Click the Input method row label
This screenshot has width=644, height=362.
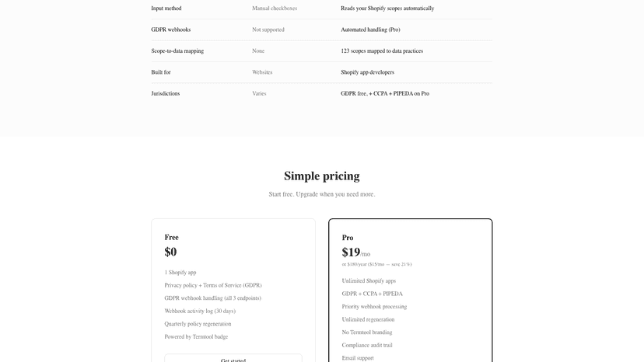click(x=166, y=9)
